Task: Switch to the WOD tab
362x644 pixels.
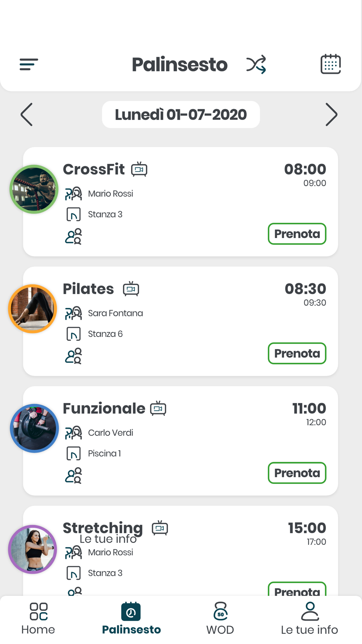Action: coord(220,619)
